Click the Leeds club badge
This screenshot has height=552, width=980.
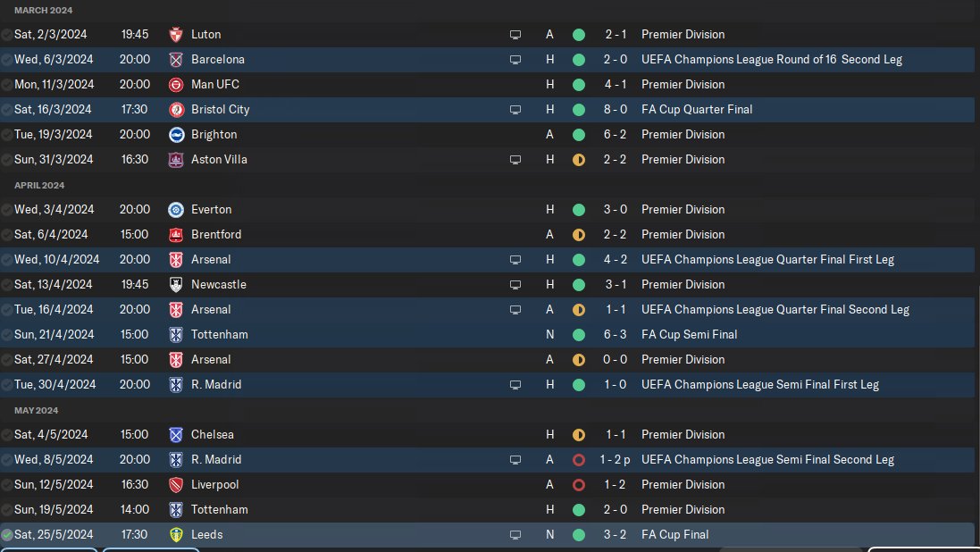pyautogui.click(x=176, y=535)
